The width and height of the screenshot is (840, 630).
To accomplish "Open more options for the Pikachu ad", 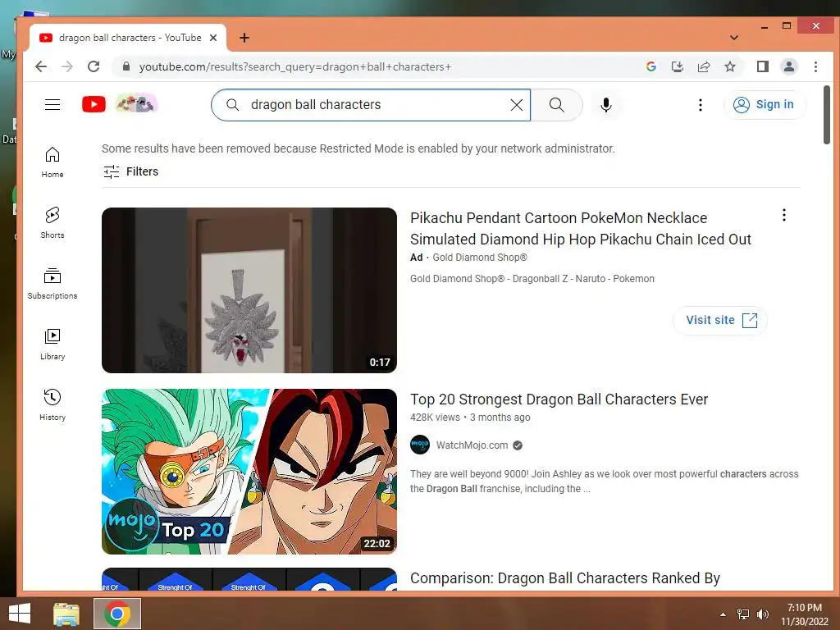I will pyautogui.click(x=783, y=216).
